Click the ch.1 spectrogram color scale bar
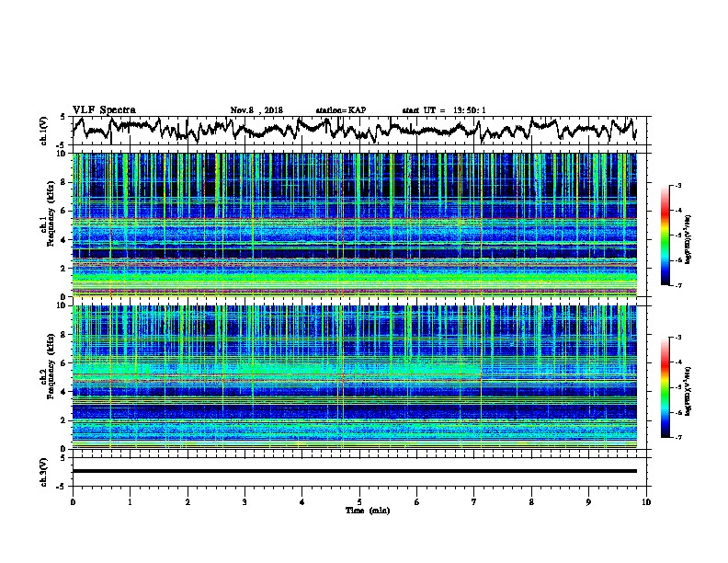 665,236
